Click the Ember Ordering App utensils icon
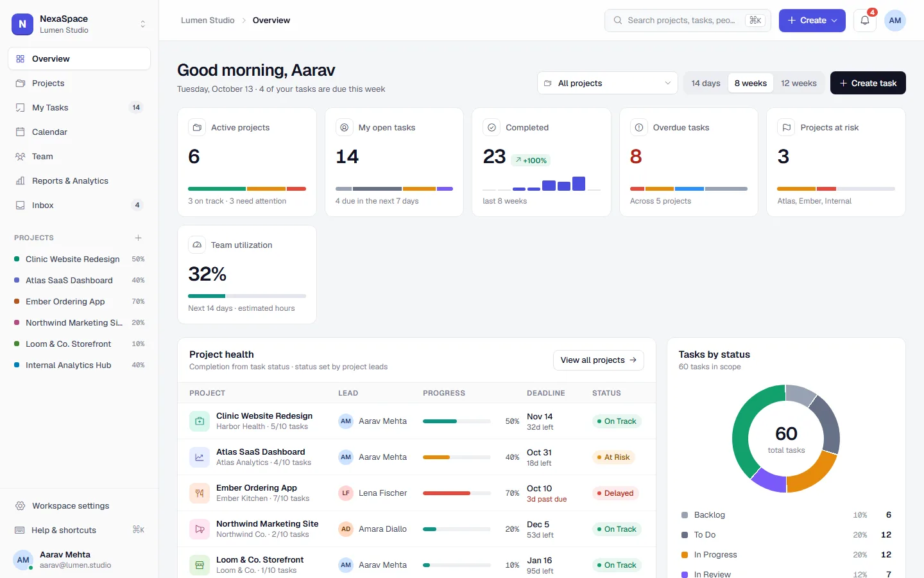Screen dimensions: 924x578 (200, 493)
